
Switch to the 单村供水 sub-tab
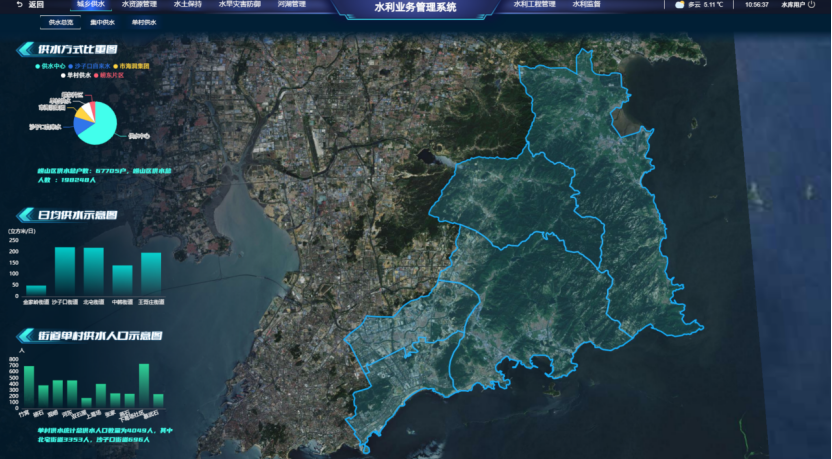pos(144,22)
